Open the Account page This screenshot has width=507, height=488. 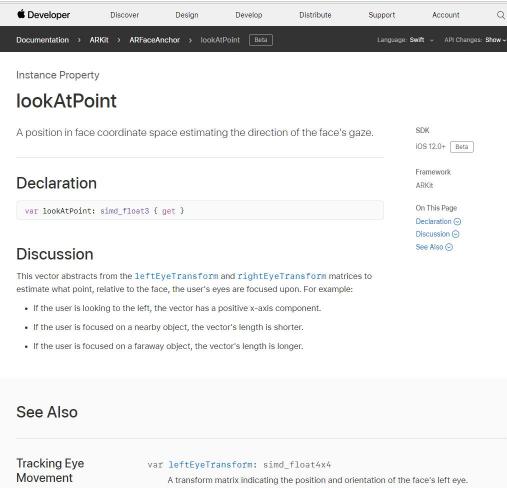point(446,15)
